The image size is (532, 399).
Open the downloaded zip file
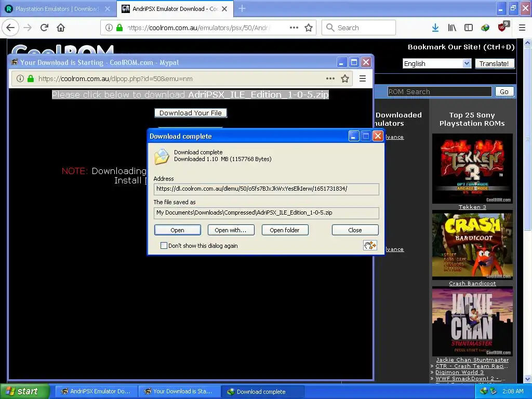[178, 230]
